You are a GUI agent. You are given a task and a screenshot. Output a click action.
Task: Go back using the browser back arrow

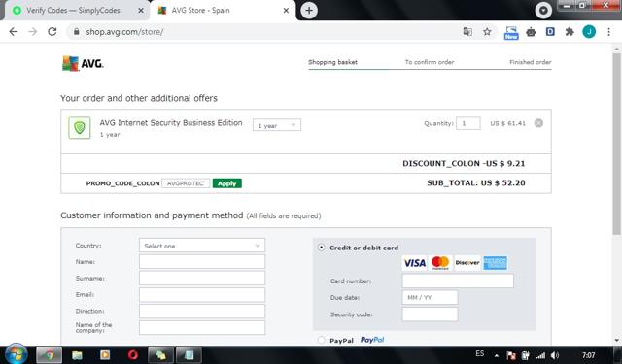click(x=14, y=32)
